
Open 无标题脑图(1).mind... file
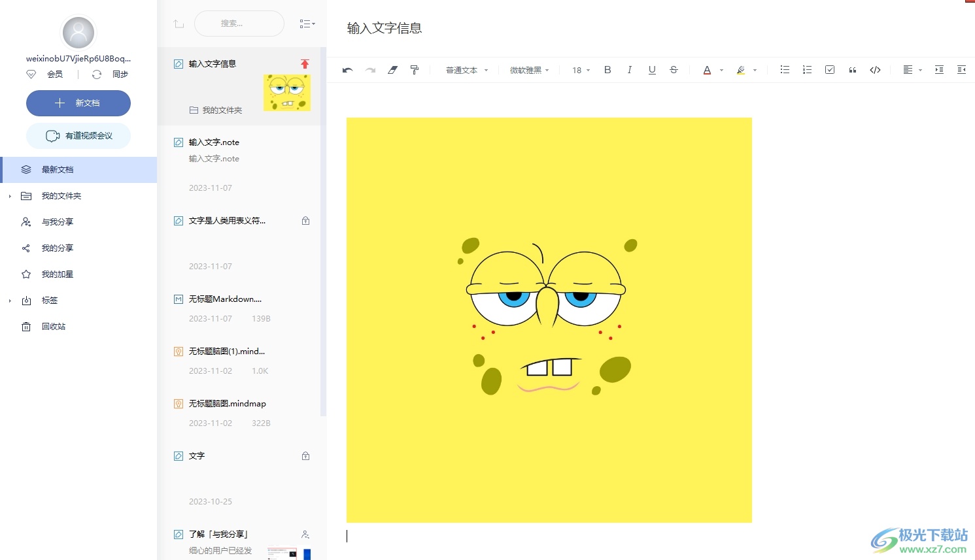[x=239, y=361]
